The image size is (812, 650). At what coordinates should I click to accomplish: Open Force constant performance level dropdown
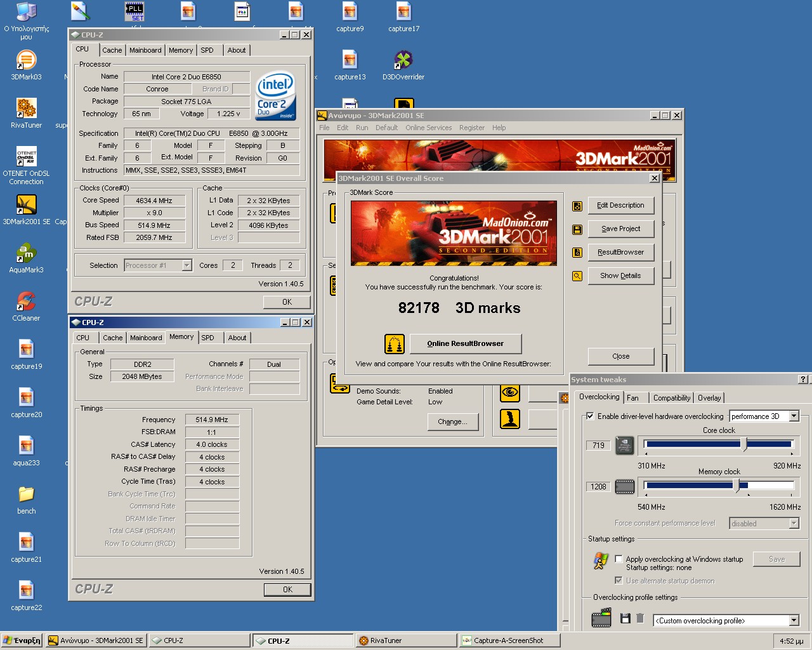pyautogui.click(x=794, y=524)
